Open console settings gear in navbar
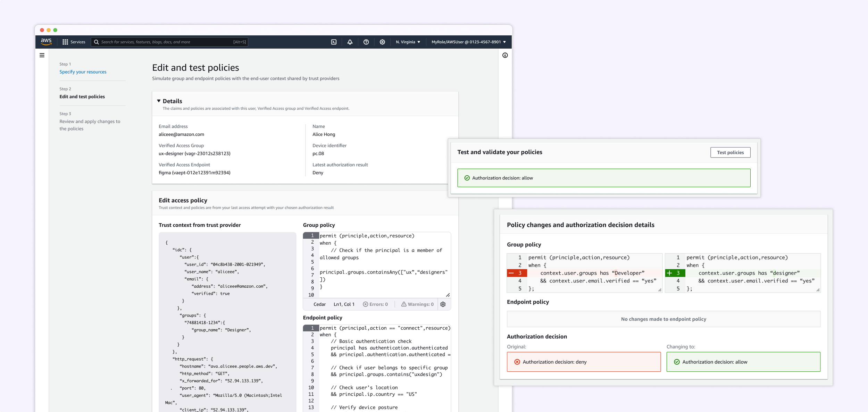Viewport: 868px width, 412px height. (382, 42)
